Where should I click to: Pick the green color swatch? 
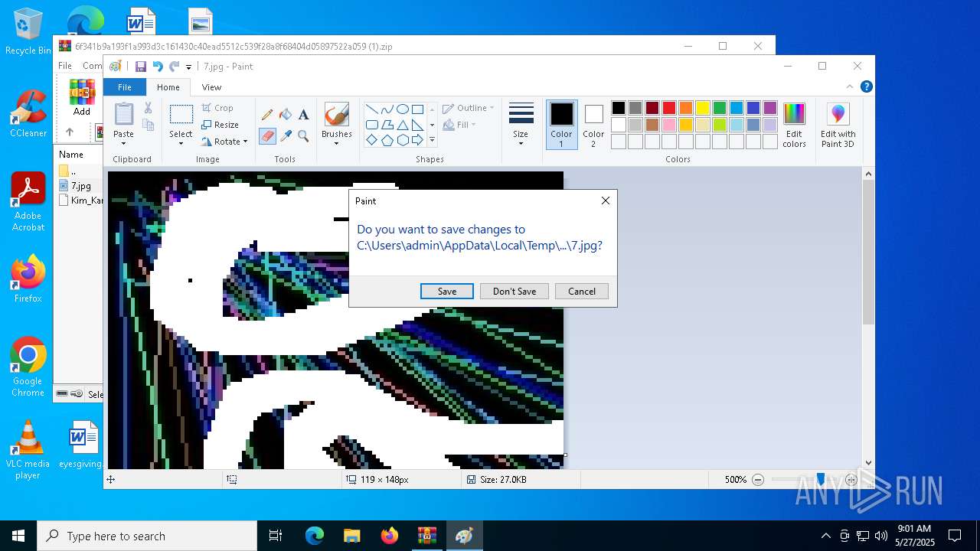coord(720,108)
